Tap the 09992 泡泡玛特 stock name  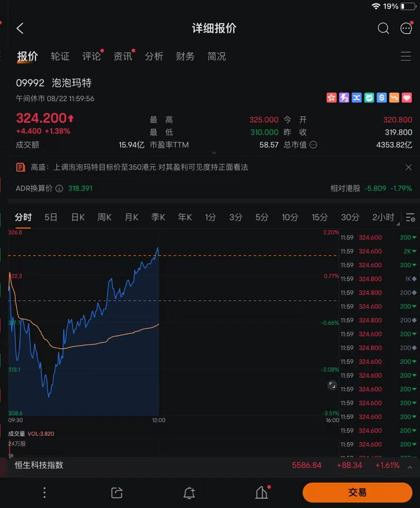pyautogui.click(x=54, y=83)
